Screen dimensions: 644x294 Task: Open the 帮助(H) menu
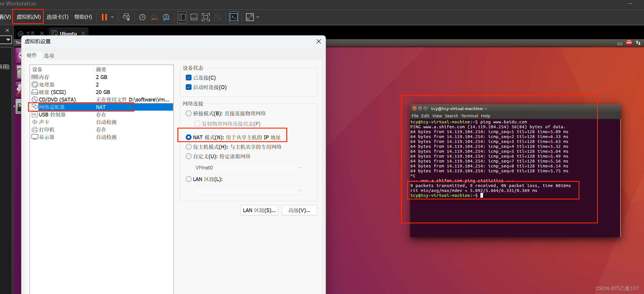(x=83, y=17)
